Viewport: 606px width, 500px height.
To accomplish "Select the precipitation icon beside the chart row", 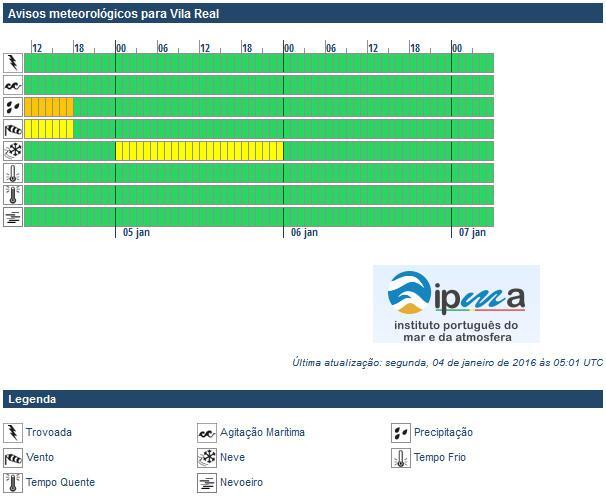I will (x=13, y=107).
